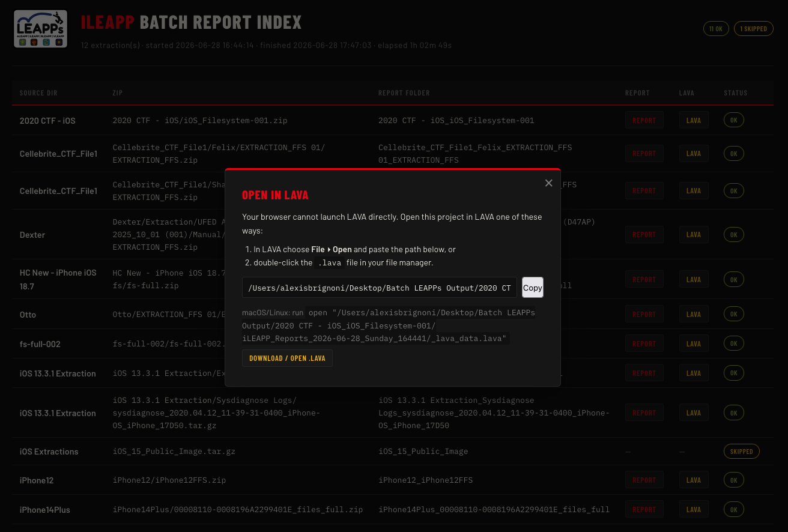788x532 pixels.
Task: Click report folder "iOS_15_Public_Image"
Action: (423, 451)
